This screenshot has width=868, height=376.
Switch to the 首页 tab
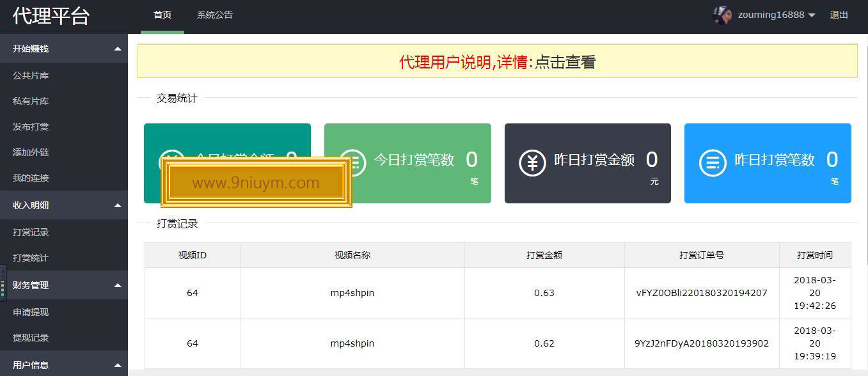click(x=162, y=15)
